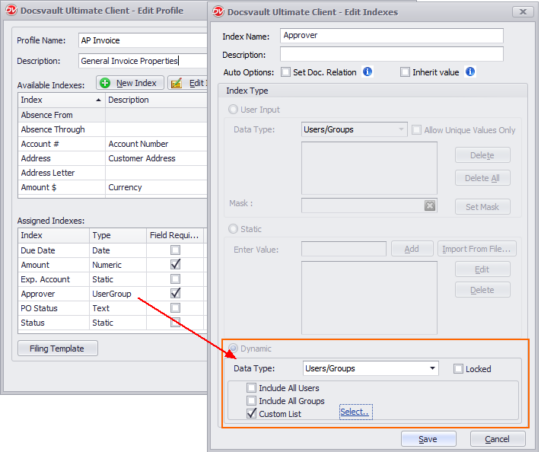Click the Mask field clear icon
The width and height of the screenshot is (541, 452).
click(430, 206)
